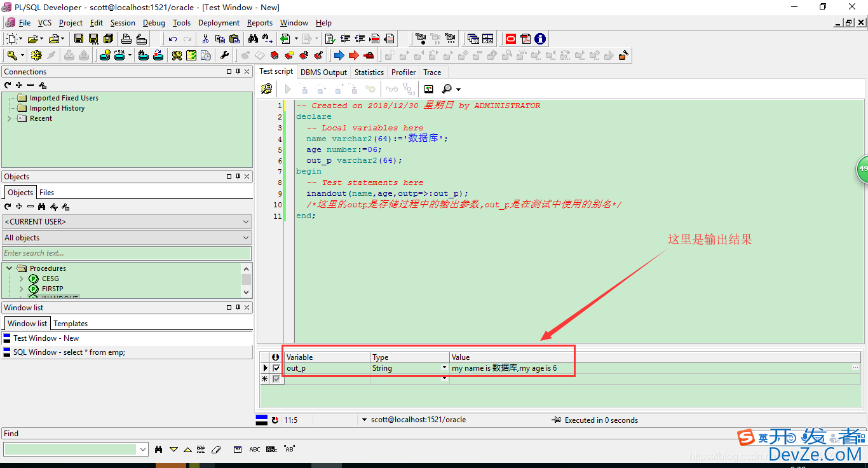Pin the Window list panel
The height and width of the screenshot is (468, 868).
238,307
